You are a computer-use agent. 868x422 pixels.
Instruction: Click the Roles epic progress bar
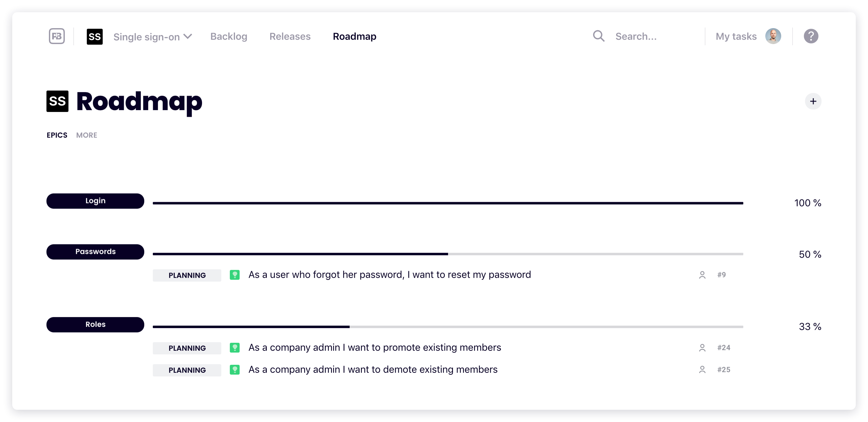(447, 327)
